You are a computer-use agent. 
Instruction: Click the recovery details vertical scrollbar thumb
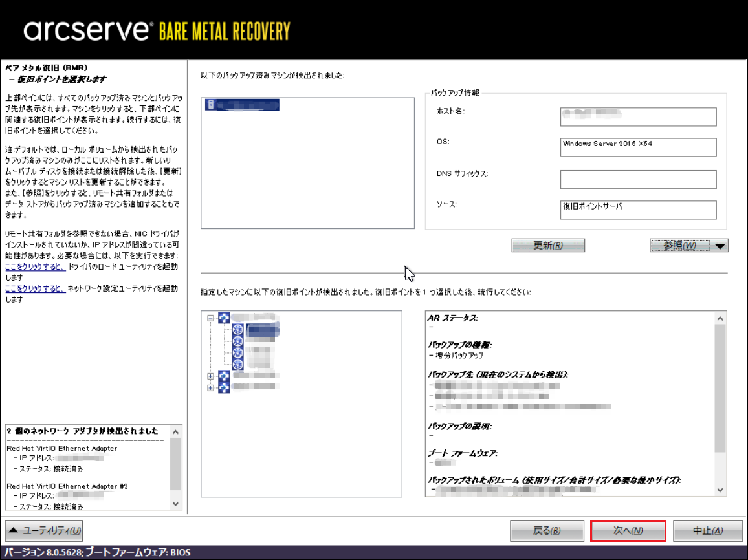(x=720, y=389)
